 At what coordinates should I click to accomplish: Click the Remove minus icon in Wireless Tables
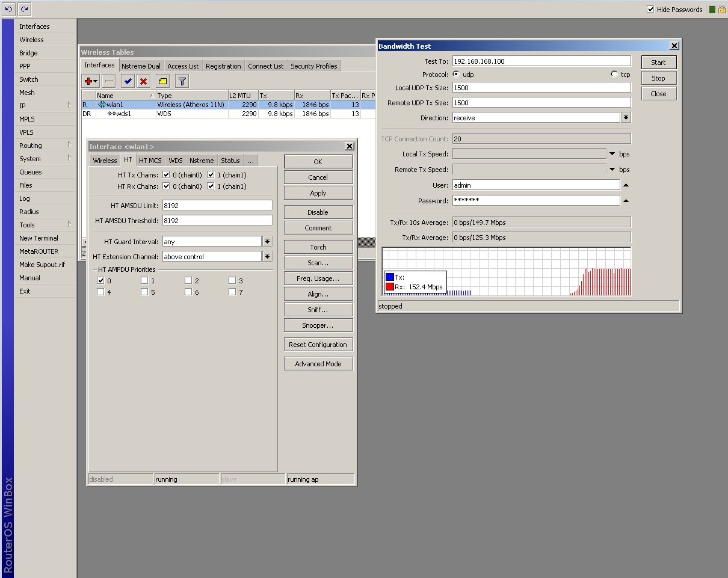coord(109,81)
